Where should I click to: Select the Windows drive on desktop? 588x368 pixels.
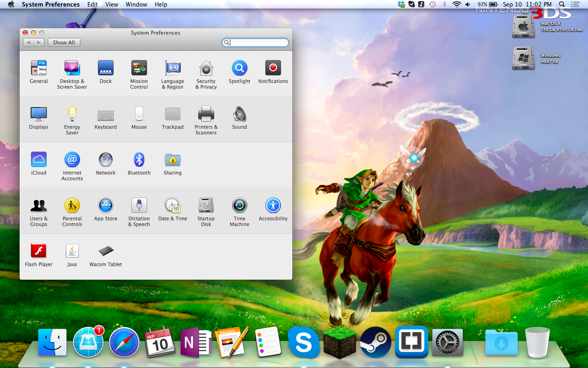[523, 58]
